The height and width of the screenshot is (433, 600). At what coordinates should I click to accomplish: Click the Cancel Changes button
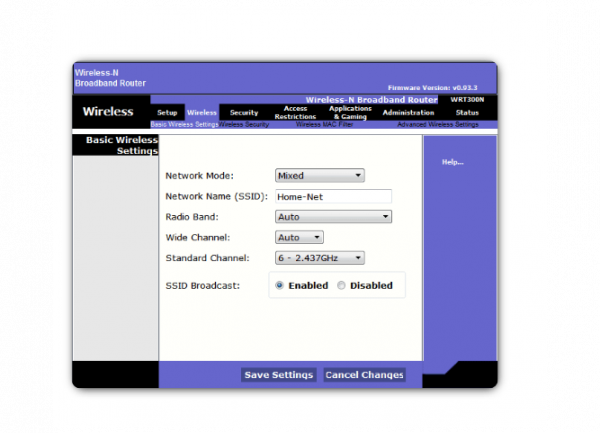[364, 375]
